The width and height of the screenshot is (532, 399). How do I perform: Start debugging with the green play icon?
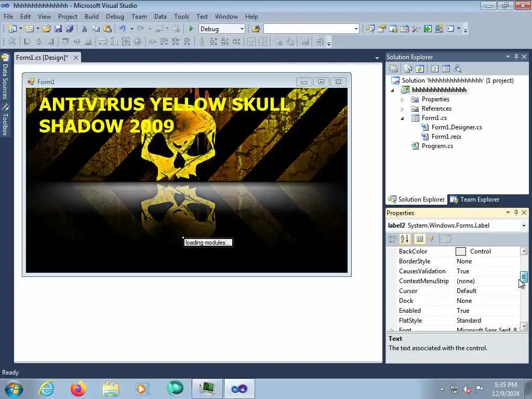191,29
